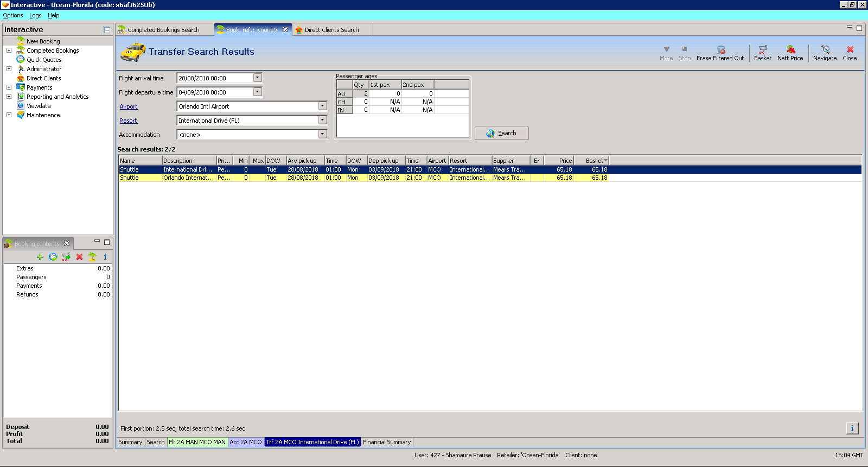Screen dimensions: 868x467
Task: Open the Resort dropdown list
Action: 323,120
